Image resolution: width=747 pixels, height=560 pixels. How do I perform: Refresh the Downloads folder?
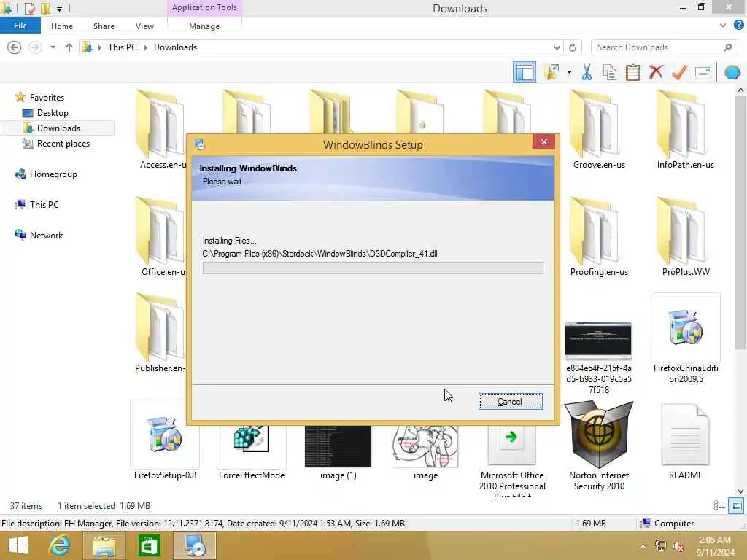[573, 47]
